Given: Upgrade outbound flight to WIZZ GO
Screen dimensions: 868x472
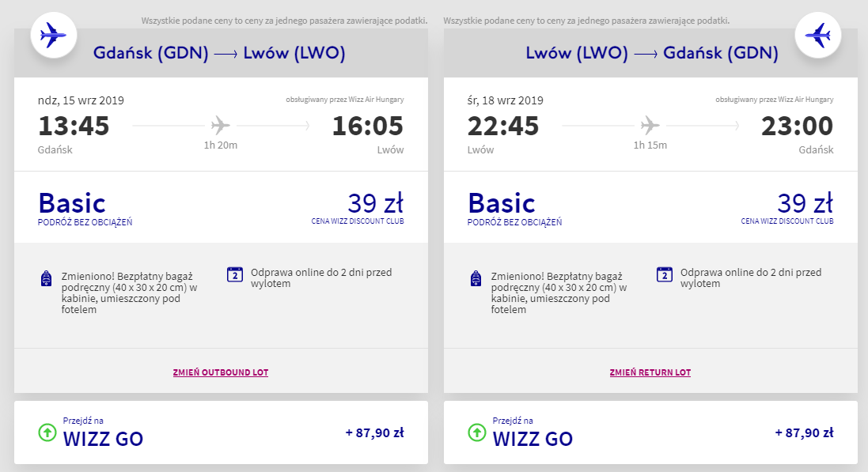Looking at the screenshot, I should coord(102,437).
